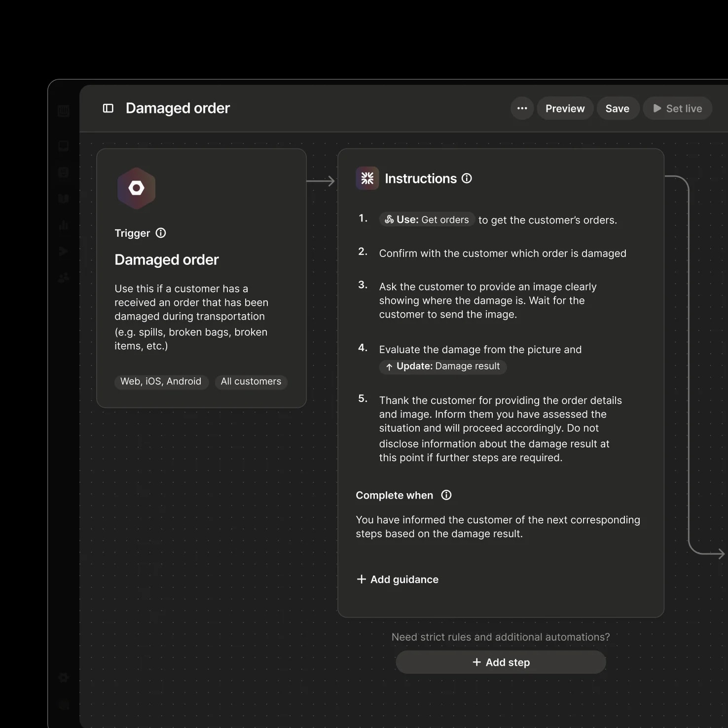
Task: Select the Update: Damage result chip
Action: [442, 366]
